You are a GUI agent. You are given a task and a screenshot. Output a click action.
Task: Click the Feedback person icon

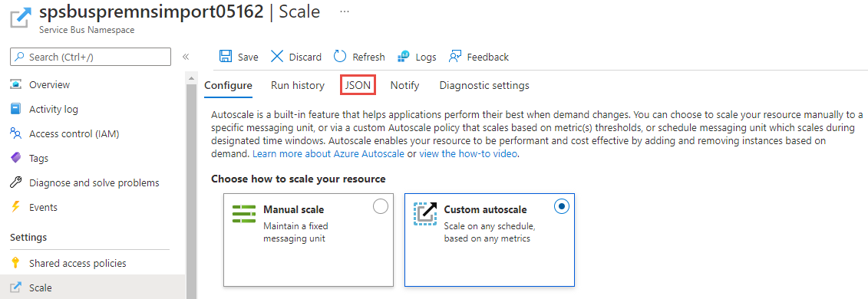click(455, 57)
